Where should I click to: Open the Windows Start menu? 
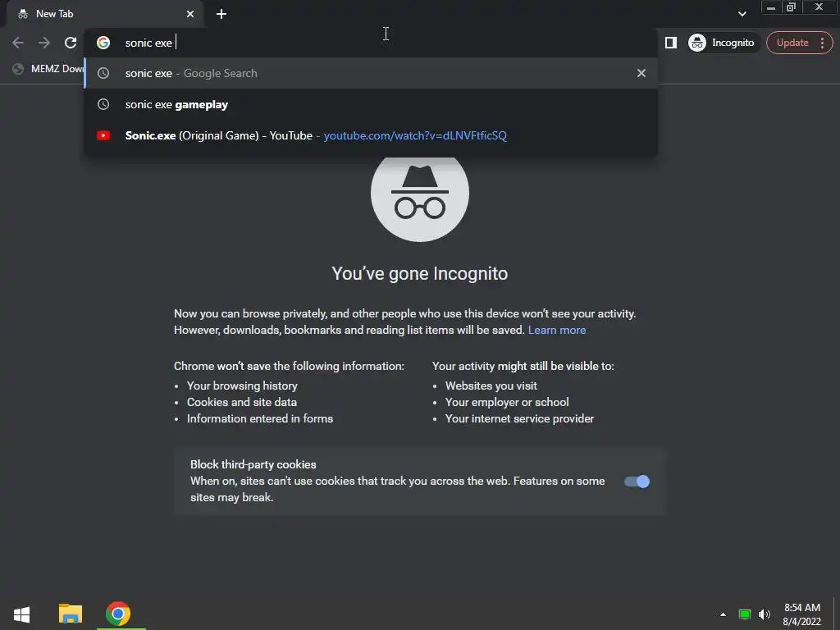[21, 614]
